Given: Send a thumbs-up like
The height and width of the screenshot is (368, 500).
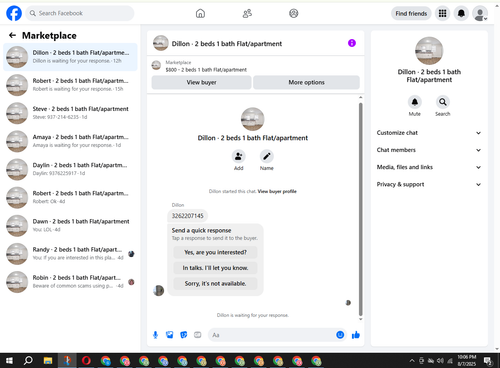Looking at the screenshot, I should pyautogui.click(x=356, y=335).
